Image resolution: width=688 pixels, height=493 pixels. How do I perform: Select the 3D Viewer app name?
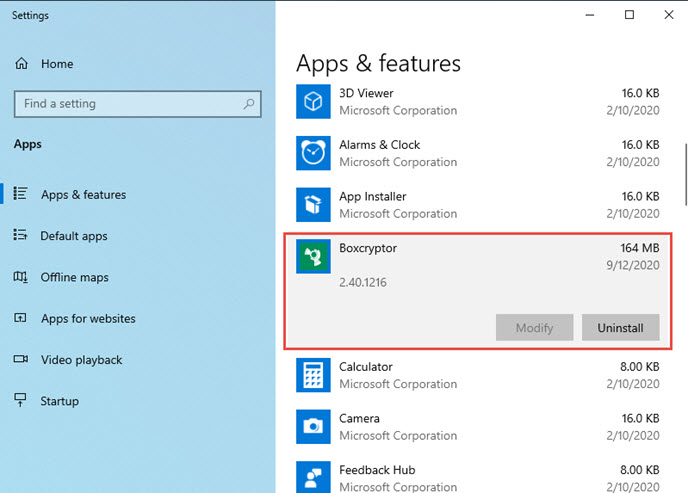(x=366, y=93)
